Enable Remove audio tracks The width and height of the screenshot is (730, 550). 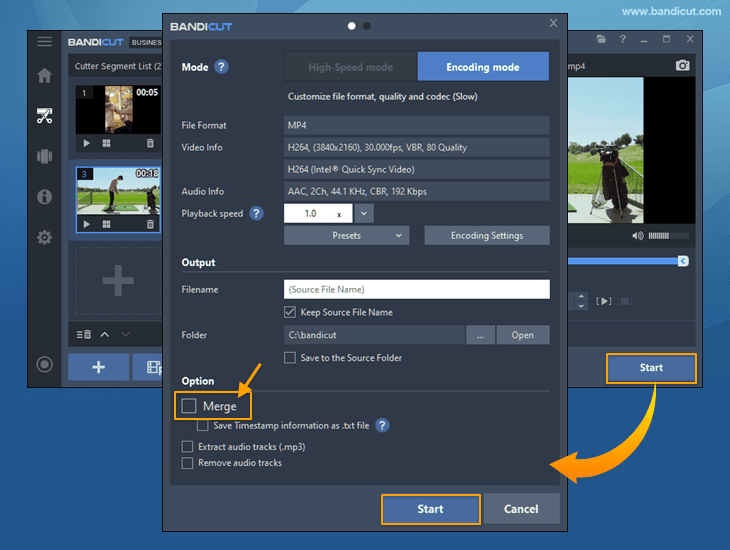tap(187, 463)
